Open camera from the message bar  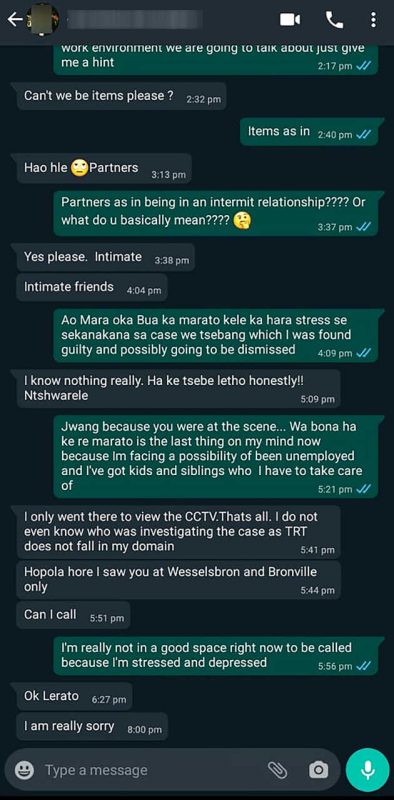(x=318, y=770)
